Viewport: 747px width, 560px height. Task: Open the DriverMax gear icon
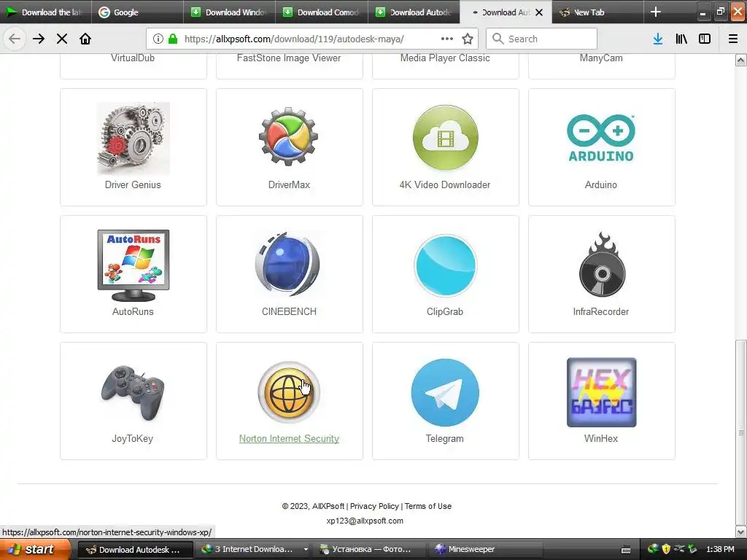(x=289, y=137)
